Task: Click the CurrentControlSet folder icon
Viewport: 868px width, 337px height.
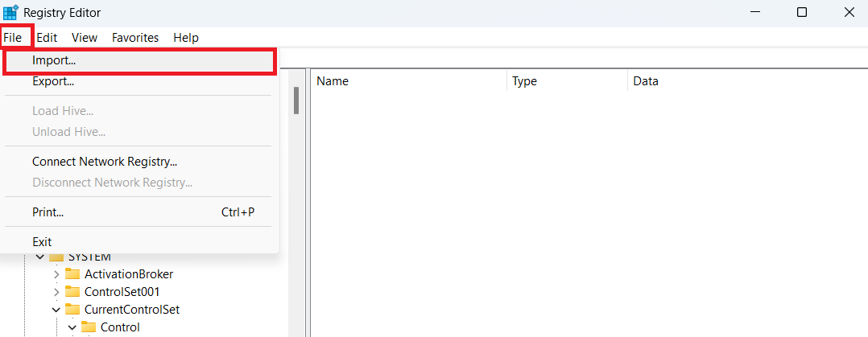Action: [x=72, y=309]
